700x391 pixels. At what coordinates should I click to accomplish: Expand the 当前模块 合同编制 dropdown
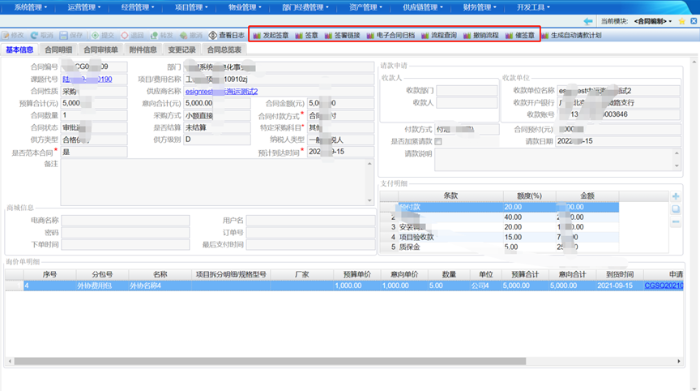pos(653,21)
